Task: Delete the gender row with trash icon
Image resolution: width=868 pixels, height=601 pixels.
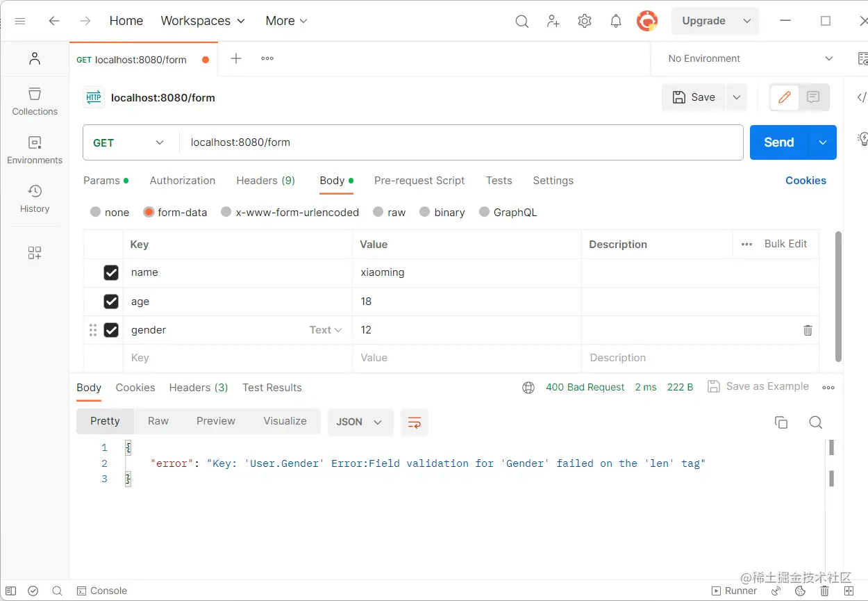Action: pos(808,330)
